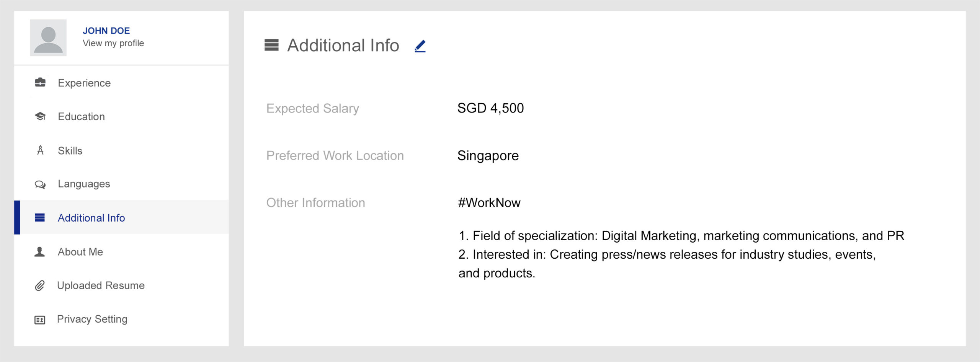Go to the About Me section
Viewport: 980px width, 362px height.
pos(80,251)
